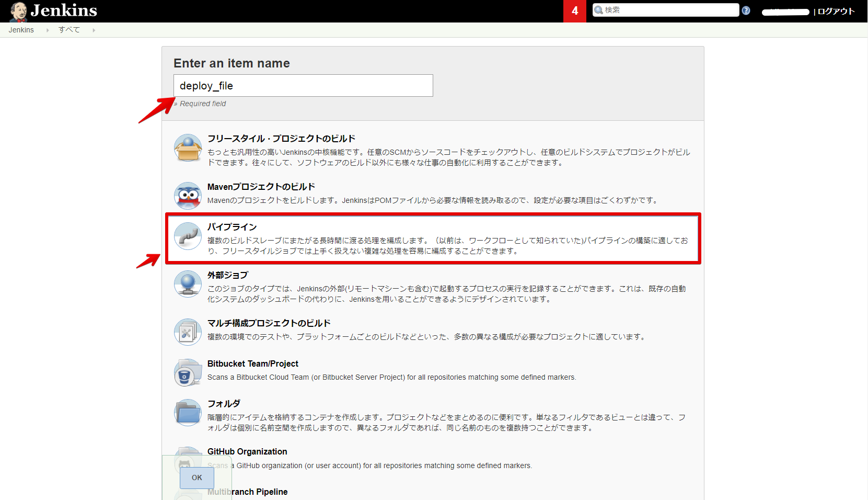The image size is (868, 500).
Task: Choose the 外部ジョブ item title
Action: (x=228, y=275)
